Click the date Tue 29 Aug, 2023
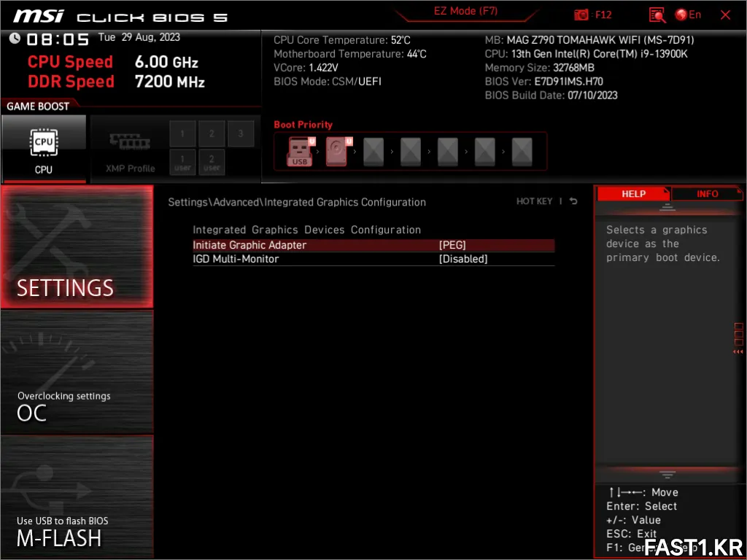The height and width of the screenshot is (560, 747). [x=139, y=37]
